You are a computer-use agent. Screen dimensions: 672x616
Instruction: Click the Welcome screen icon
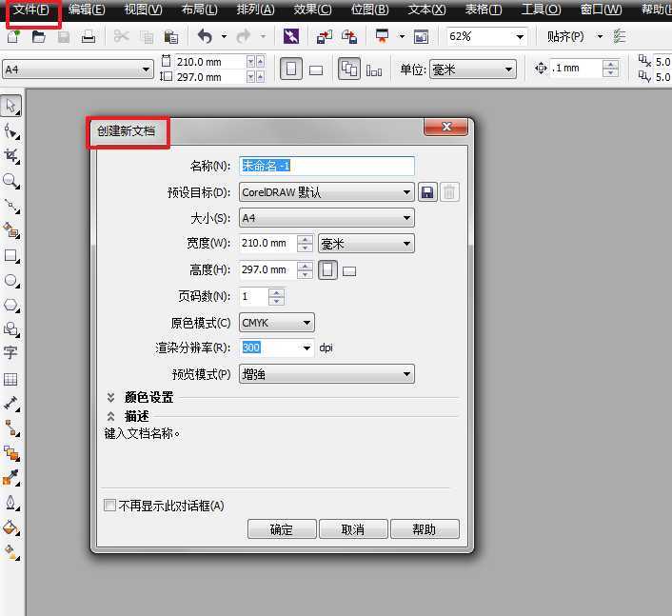coord(421,37)
